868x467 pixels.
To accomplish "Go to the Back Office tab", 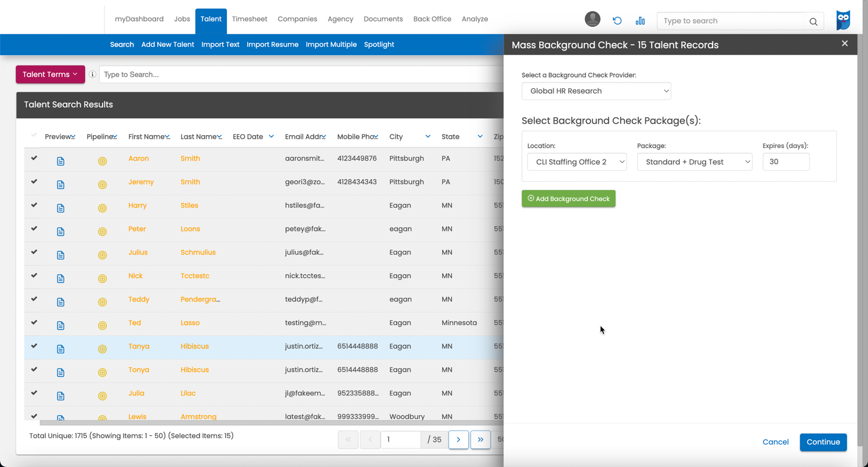I will (x=432, y=19).
